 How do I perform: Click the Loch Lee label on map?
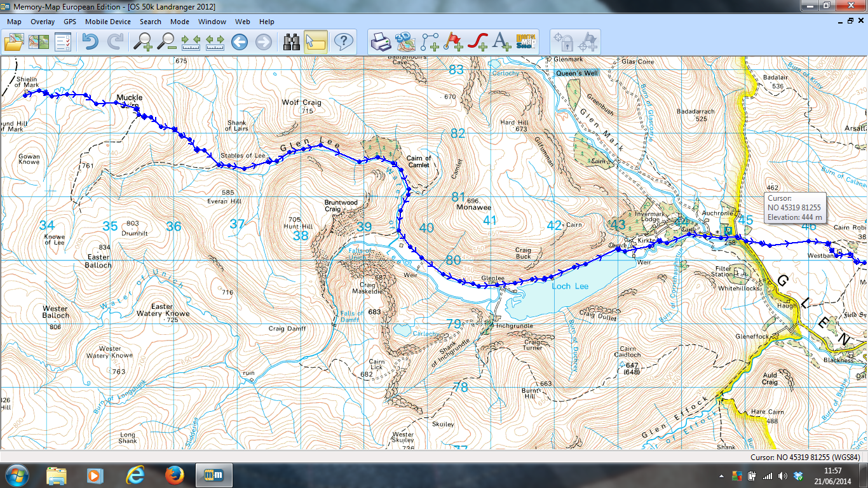coord(570,287)
